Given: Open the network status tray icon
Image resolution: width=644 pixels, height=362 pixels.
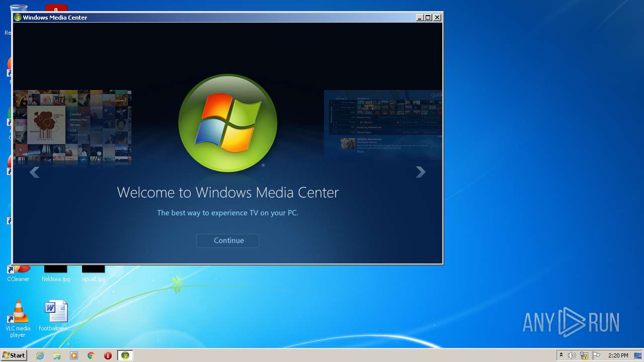Looking at the screenshot, I should tap(584, 355).
